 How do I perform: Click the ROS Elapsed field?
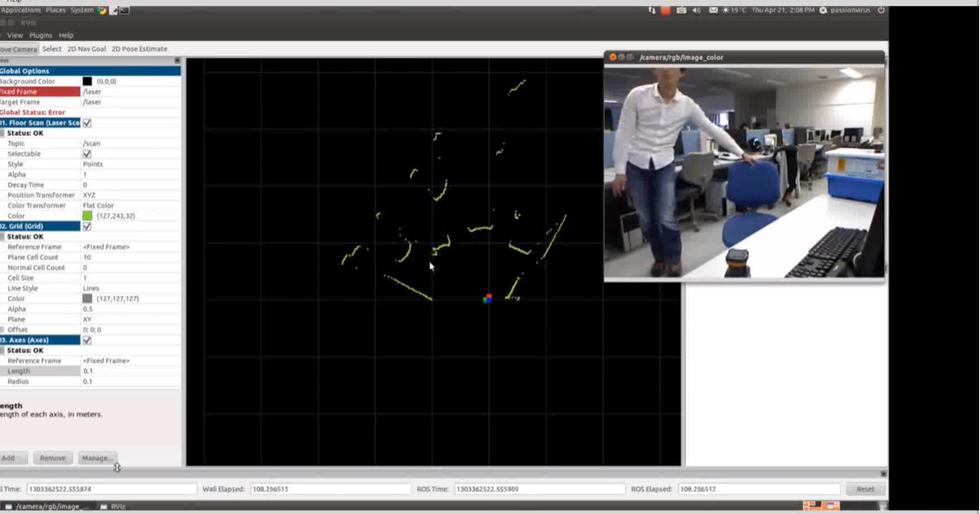coord(759,489)
